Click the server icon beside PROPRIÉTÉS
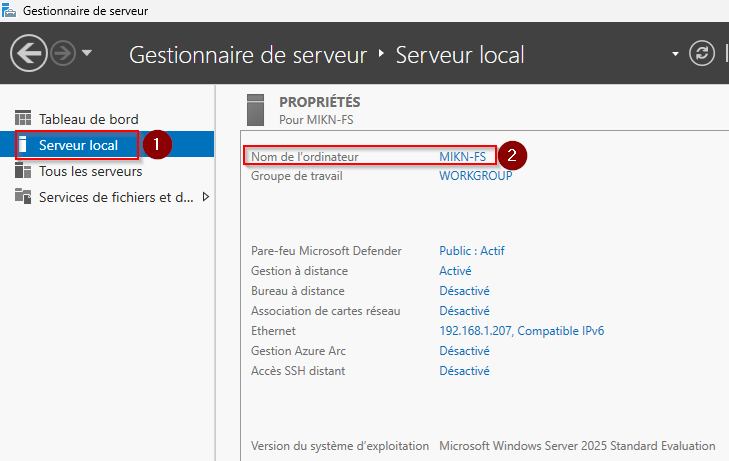Screen dimensions: 729x461 coord(255,110)
